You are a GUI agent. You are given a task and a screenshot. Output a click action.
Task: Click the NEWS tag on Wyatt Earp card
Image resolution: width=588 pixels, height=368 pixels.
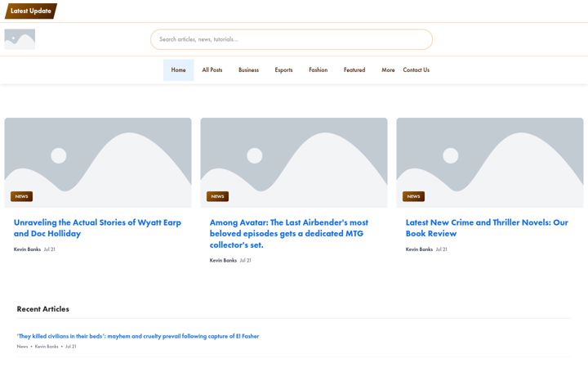(22, 196)
